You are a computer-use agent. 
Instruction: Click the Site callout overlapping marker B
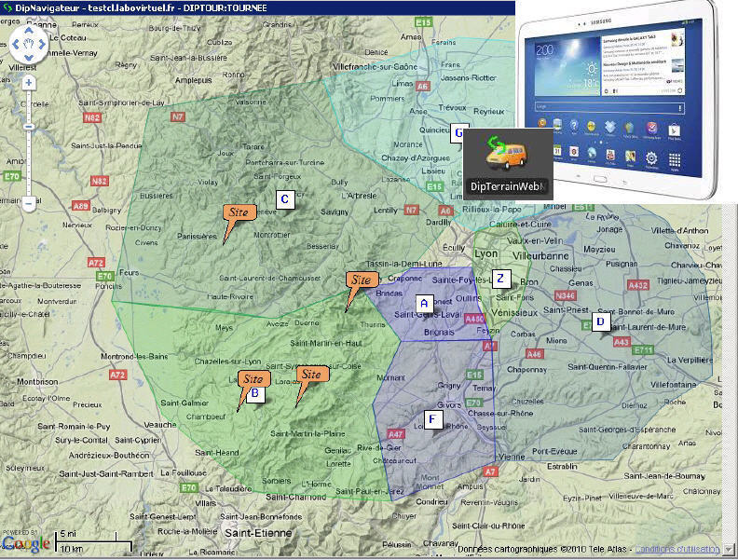tap(253, 379)
